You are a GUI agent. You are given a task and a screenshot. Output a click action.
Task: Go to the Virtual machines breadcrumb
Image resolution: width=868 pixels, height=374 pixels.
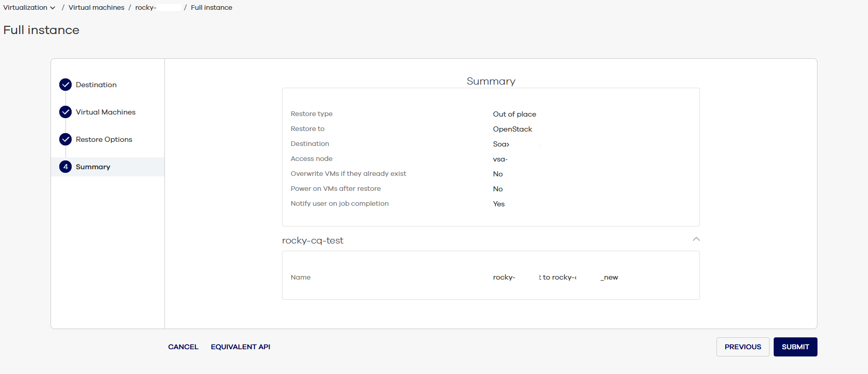pos(96,8)
